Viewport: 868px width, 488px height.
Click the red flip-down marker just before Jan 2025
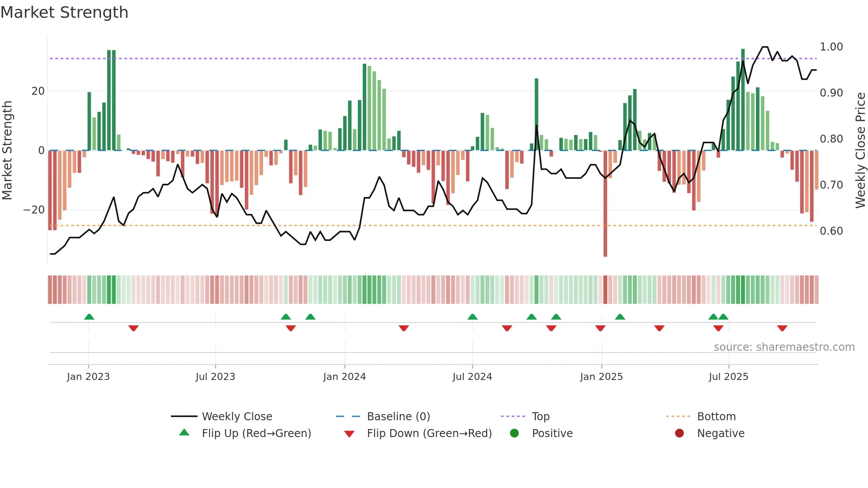pos(600,328)
